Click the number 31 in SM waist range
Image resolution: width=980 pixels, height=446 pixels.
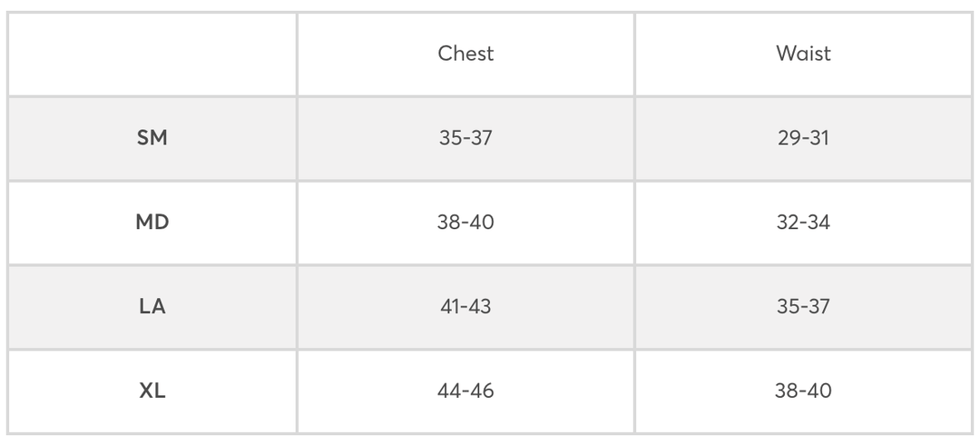pos(819,138)
